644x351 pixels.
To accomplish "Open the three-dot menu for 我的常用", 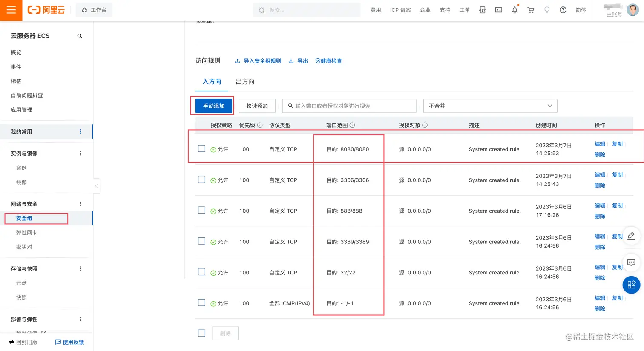I will (80, 131).
